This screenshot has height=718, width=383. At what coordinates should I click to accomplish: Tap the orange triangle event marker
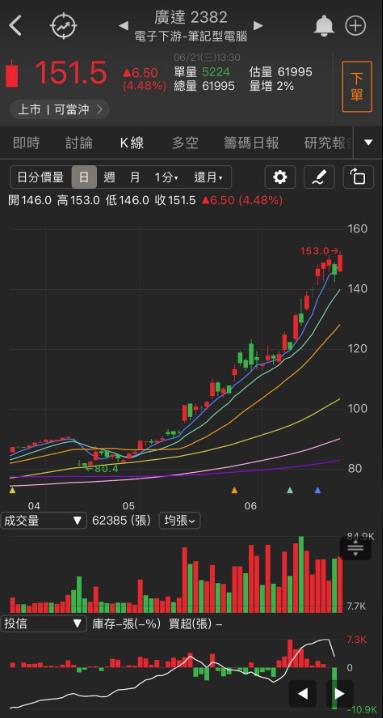pyautogui.click(x=235, y=490)
